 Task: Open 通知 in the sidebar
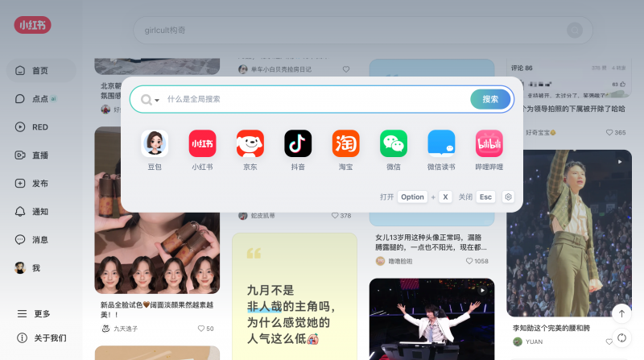point(41,212)
